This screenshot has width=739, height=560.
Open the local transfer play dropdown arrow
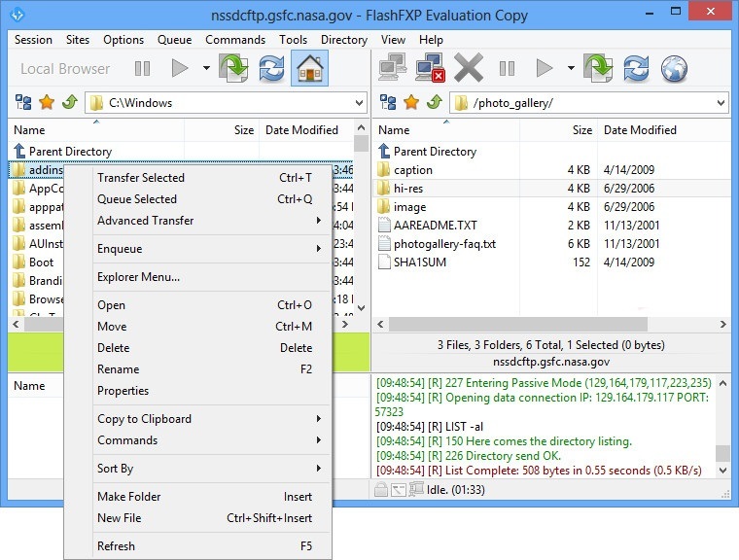coord(206,68)
